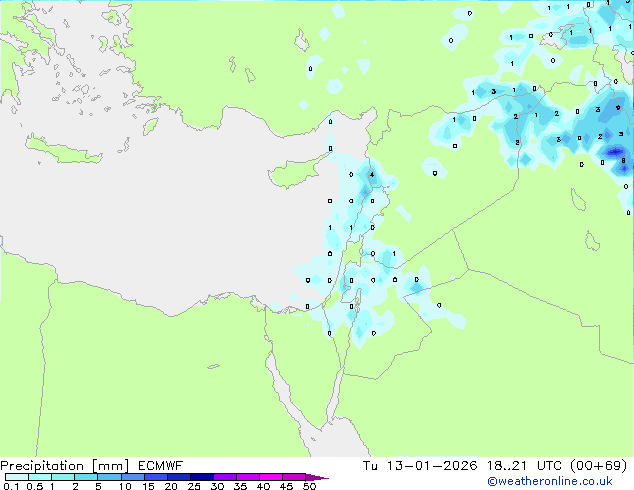Click the 'Tu' weekday abbreviation

pos(370,466)
